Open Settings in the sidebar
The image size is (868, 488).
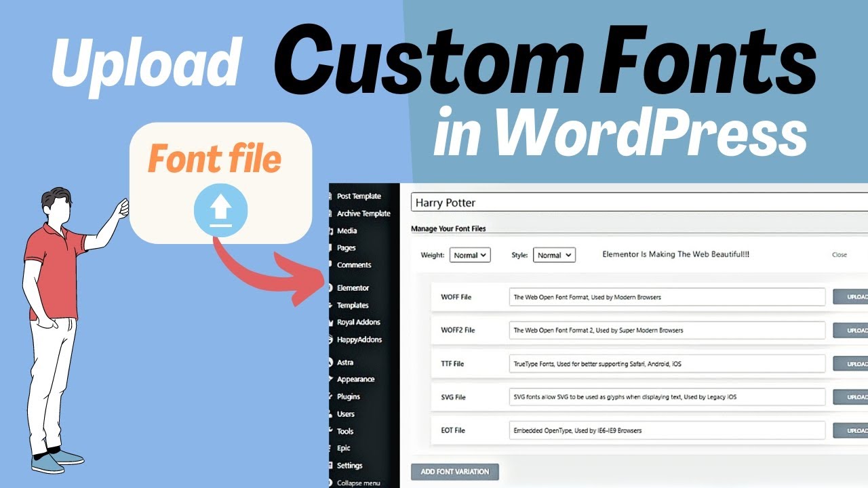point(350,466)
